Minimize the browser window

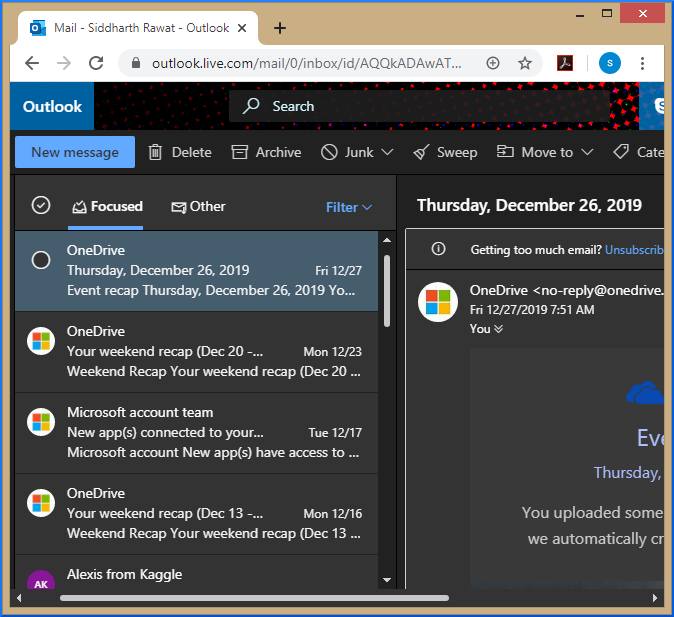click(x=580, y=15)
